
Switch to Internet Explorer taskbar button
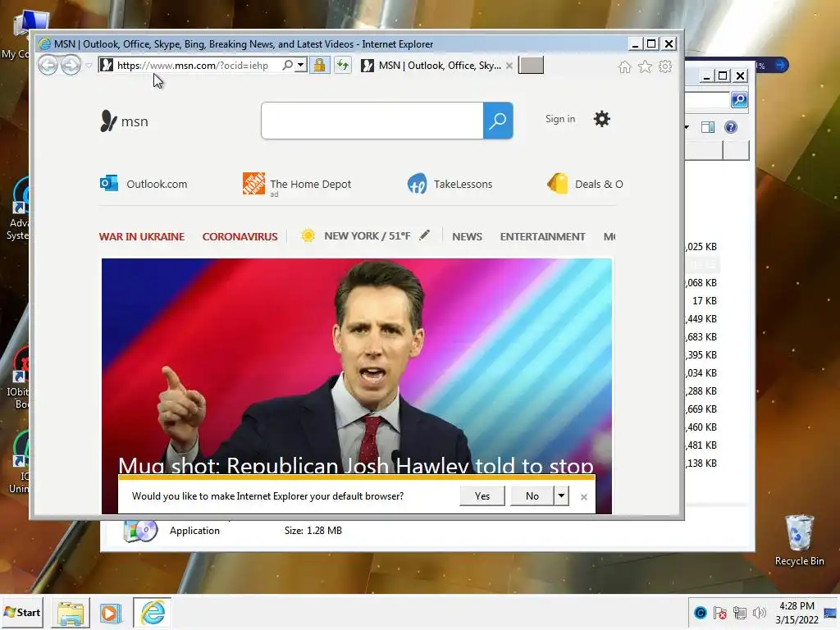point(153,613)
